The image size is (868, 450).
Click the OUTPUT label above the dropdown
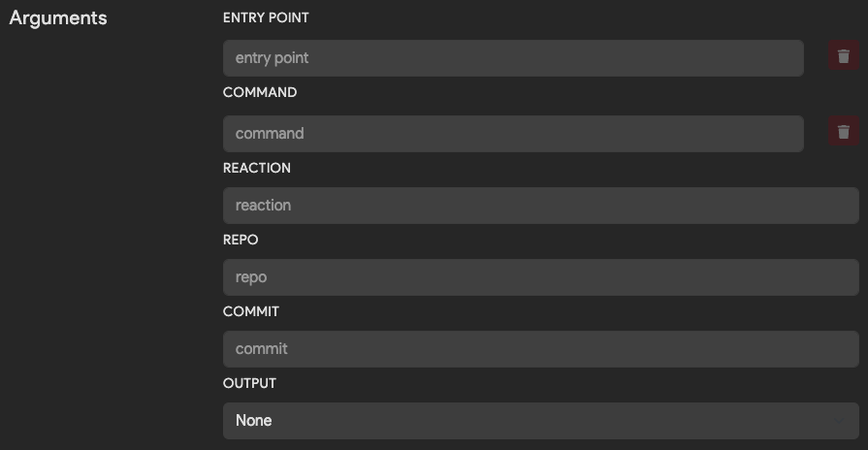(249, 384)
